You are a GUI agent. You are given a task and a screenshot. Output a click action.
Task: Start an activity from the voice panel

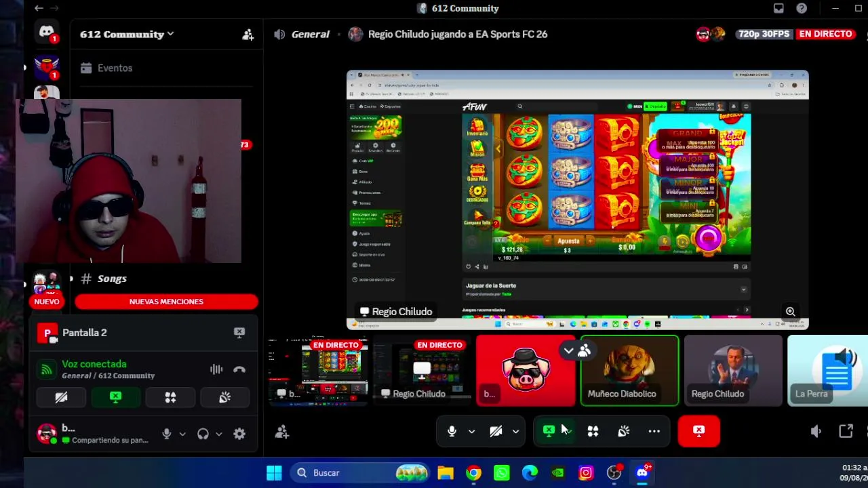tap(170, 398)
